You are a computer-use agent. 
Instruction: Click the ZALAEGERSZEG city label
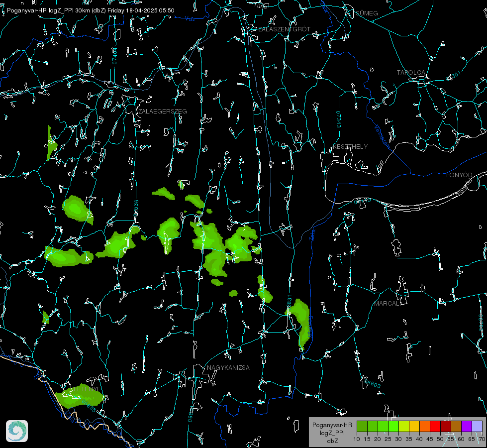point(163,112)
